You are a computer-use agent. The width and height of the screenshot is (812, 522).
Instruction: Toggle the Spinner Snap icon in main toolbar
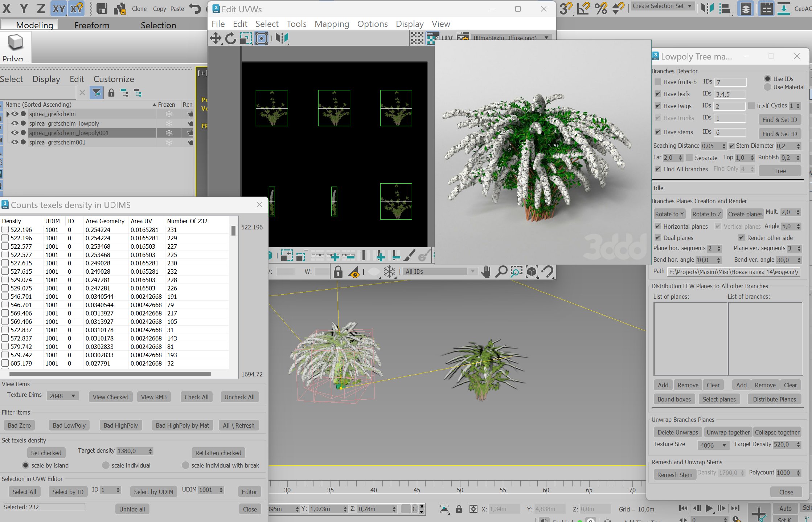click(x=618, y=8)
